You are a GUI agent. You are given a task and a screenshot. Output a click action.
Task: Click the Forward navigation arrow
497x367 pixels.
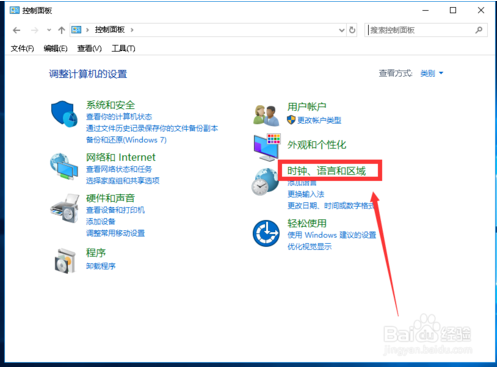pyautogui.click(x=34, y=30)
